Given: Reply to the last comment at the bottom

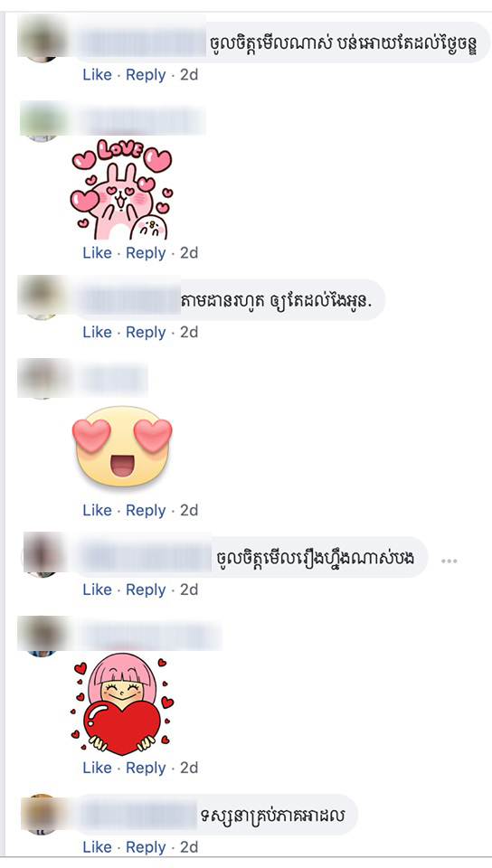Looking at the screenshot, I should pyautogui.click(x=146, y=847).
